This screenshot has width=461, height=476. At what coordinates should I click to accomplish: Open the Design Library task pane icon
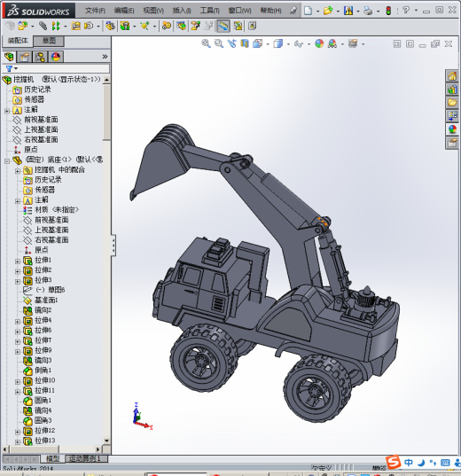click(x=452, y=90)
